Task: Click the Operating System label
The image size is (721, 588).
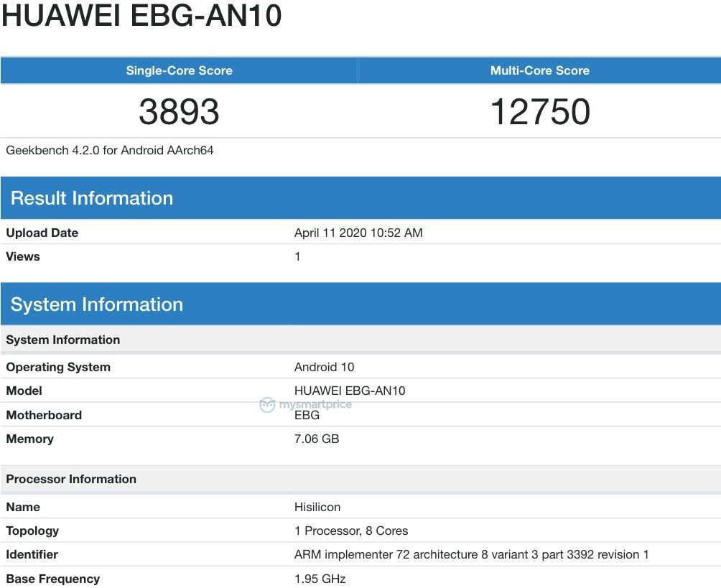Action: pyautogui.click(x=58, y=367)
